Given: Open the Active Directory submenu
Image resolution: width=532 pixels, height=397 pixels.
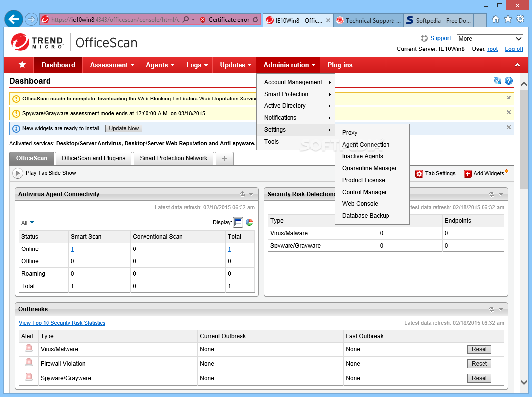Looking at the screenshot, I should (x=296, y=106).
